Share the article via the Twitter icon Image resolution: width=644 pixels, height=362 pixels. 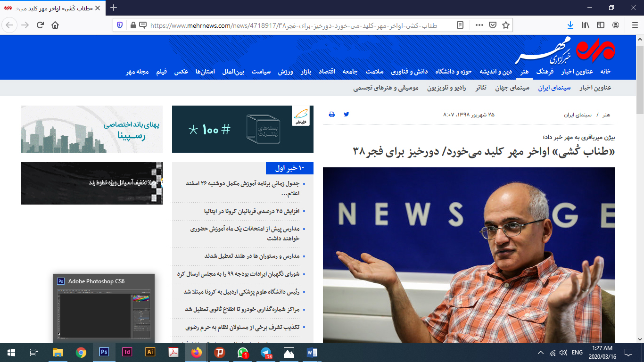pyautogui.click(x=347, y=114)
